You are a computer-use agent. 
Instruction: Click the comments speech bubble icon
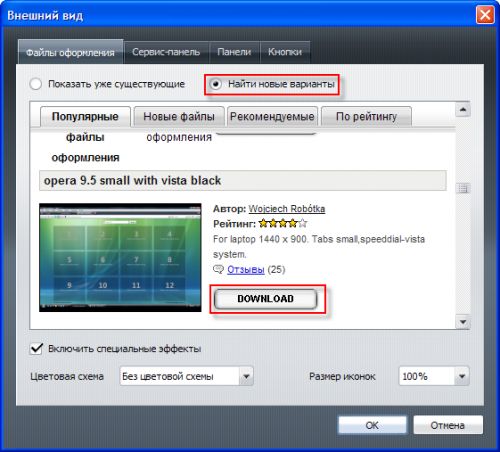coord(218,269)
